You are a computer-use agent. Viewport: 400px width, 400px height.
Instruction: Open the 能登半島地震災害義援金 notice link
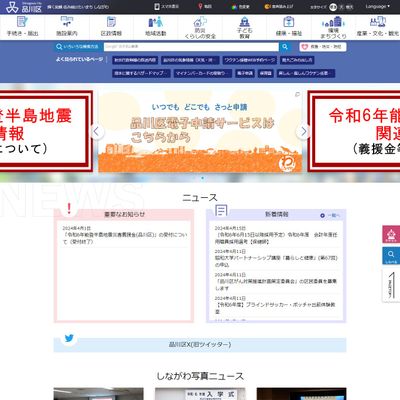tap(125, 238)
